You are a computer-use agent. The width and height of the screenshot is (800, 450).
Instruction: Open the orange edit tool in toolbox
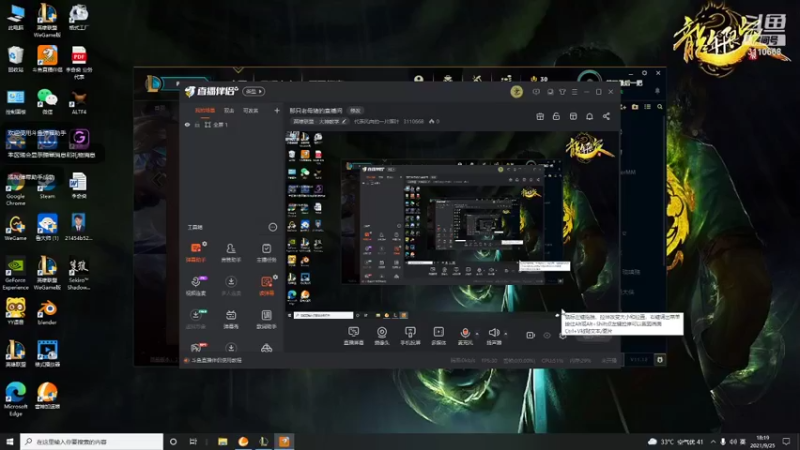(266, 286)
